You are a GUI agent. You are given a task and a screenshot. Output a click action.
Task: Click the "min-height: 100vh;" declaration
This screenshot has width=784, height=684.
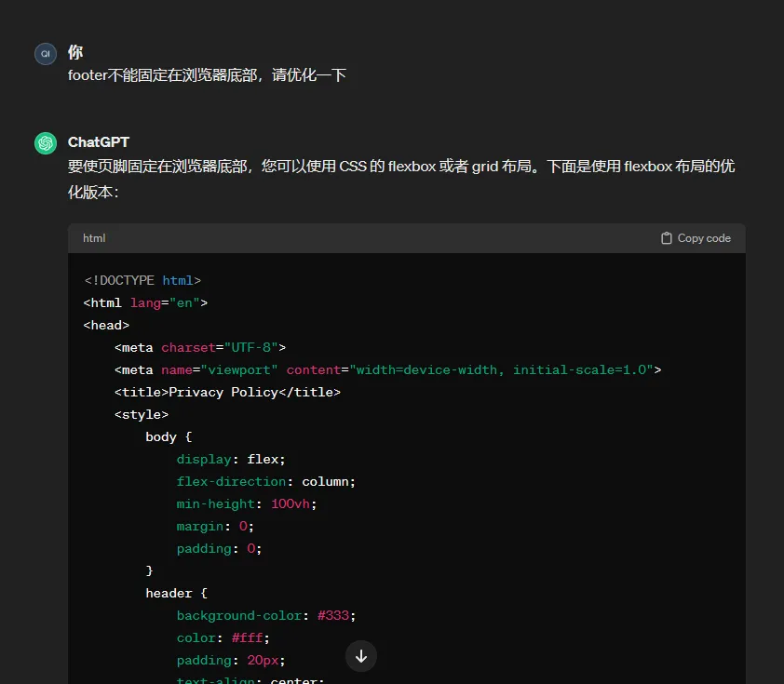point(253,503)
